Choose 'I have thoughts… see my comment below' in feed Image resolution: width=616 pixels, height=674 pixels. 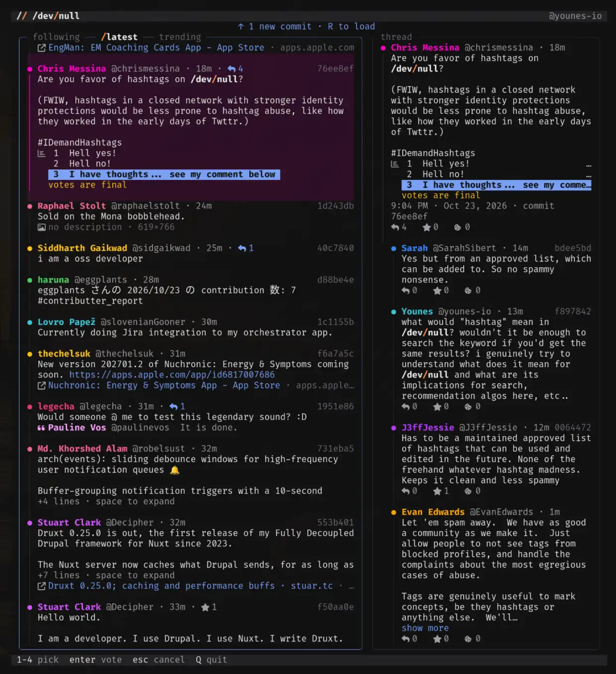coord(164,174)
